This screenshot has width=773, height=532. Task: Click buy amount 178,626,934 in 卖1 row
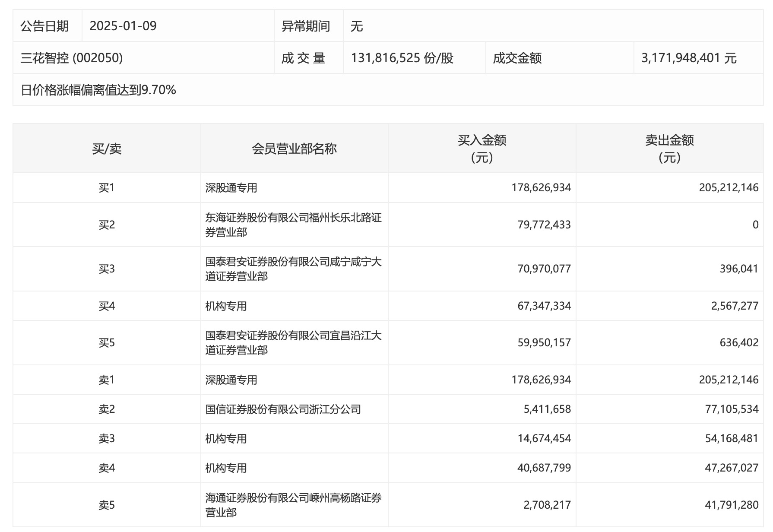pos(541,380)
